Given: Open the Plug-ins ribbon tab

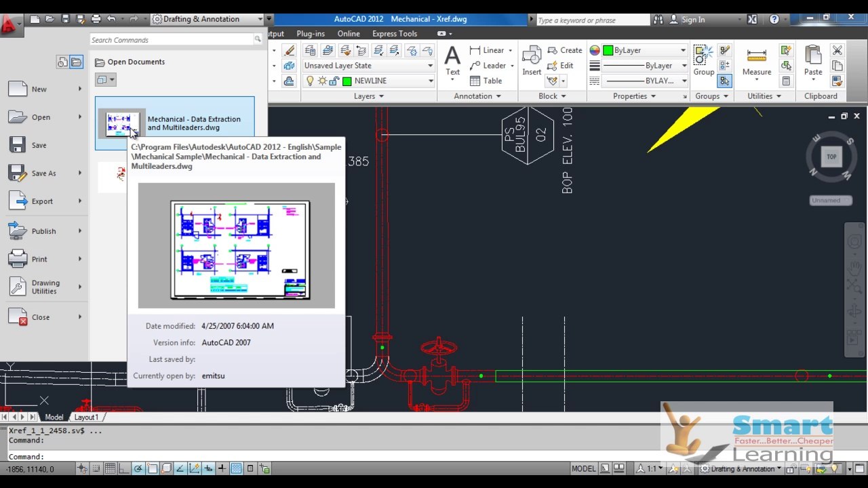Looking at the screenshot, I should (311, 33).
